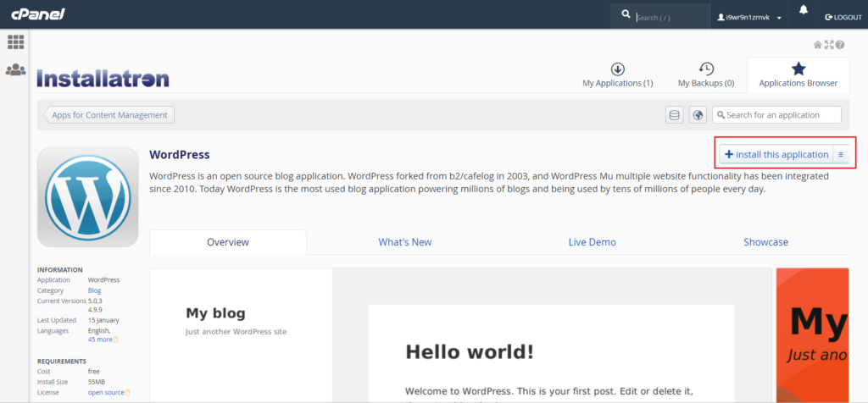The image size is (868, 403).
Task: Click the LOGOUT link
Action: click(x=843, y=17)
